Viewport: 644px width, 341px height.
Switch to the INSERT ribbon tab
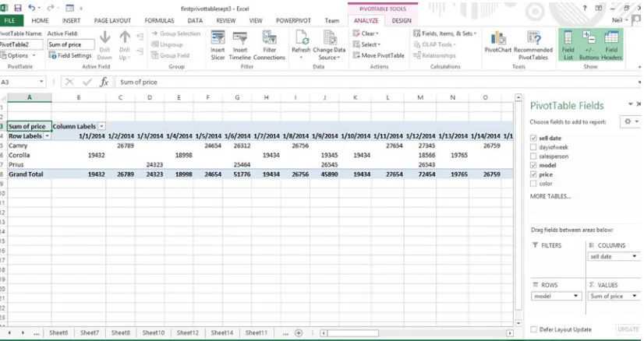71,20
